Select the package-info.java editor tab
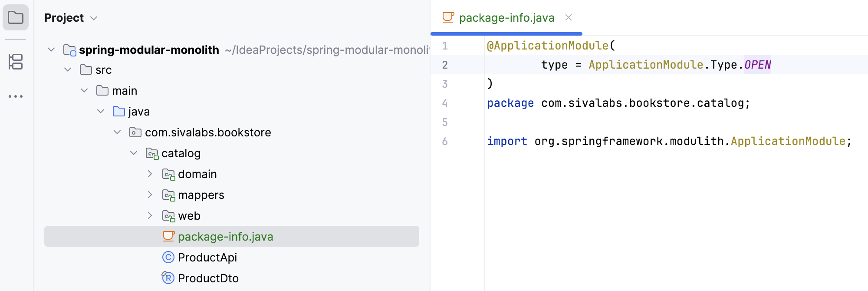 [x=506, y=18]
